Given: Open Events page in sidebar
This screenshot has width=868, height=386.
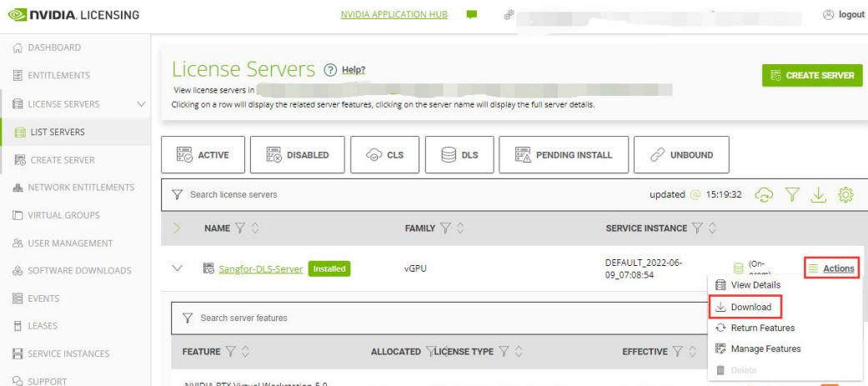Looking at the screenshot, I should 43,298.
